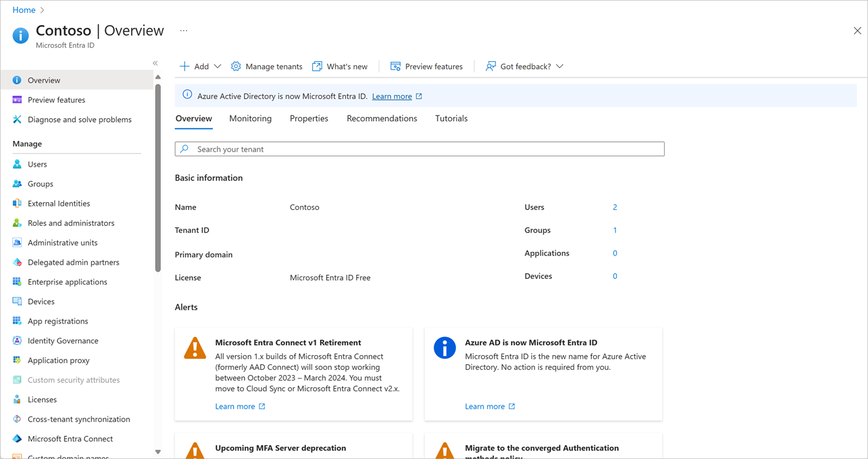Click the Microsoft Entra ID Free license value
868x459 pixels.
330,278
